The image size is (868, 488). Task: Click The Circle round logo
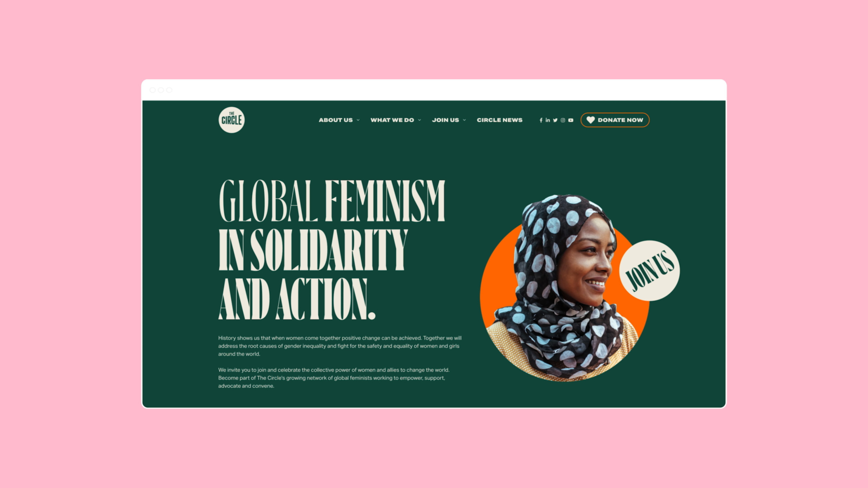[x=232, y=120]
